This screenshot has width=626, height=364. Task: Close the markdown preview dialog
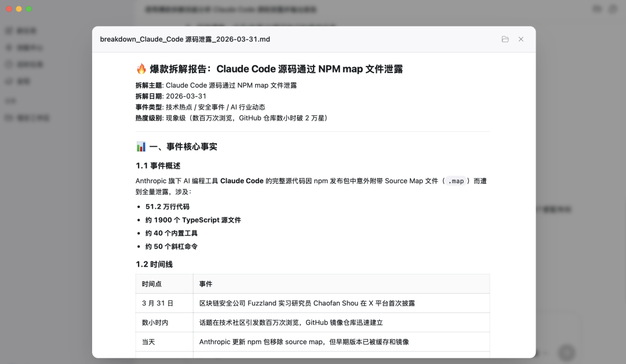(521, 39)
